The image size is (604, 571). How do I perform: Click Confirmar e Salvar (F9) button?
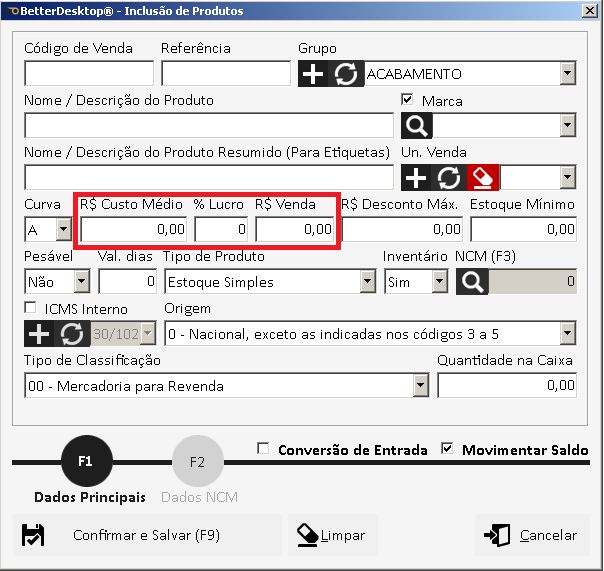146,536
